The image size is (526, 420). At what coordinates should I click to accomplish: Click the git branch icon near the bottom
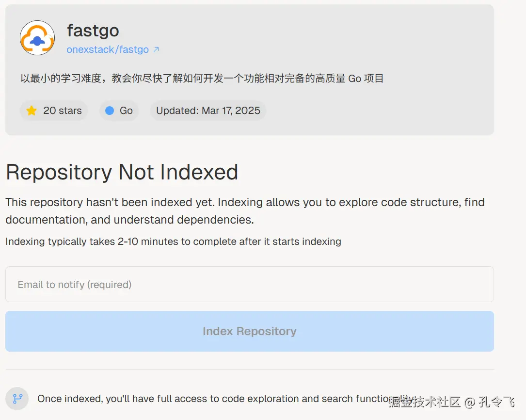(x=17, y=399)
